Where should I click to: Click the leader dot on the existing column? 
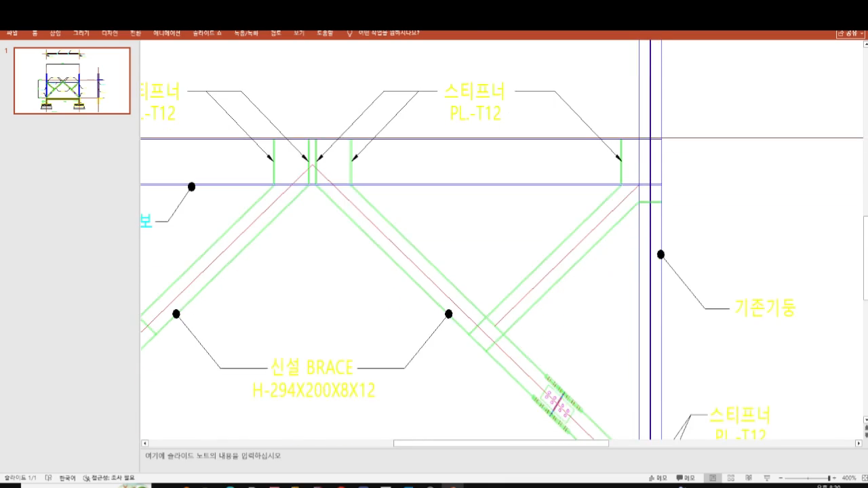pos(660,255)
